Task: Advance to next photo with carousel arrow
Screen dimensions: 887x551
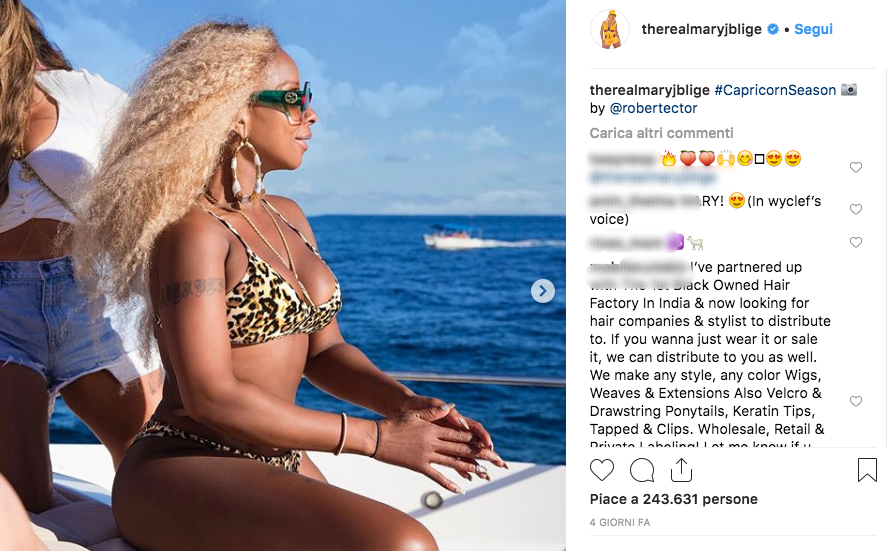Action: tap(542, 291)
